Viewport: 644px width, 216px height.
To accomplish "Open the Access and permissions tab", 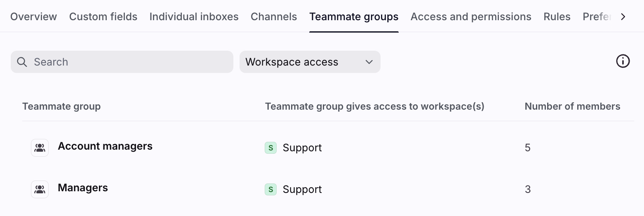I will pos(471,16).
